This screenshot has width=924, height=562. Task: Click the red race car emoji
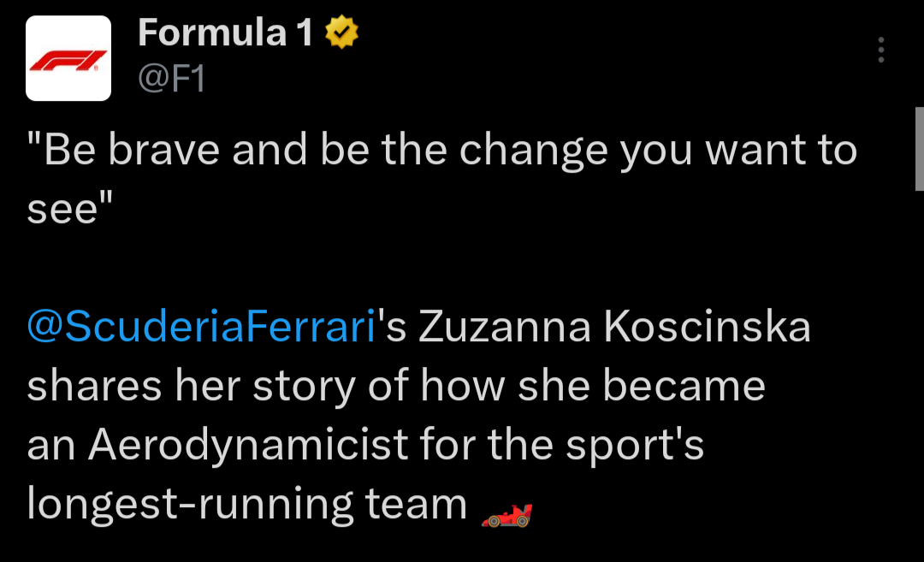[506, 514]
